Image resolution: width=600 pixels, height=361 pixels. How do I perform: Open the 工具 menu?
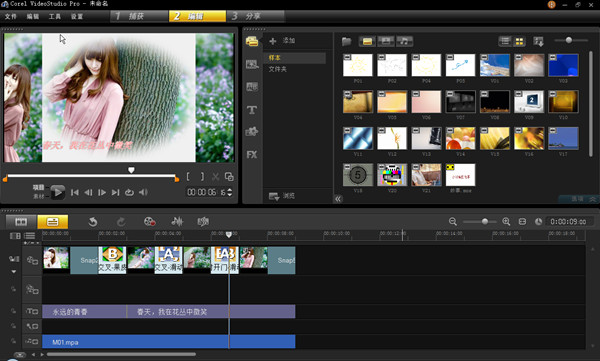point(55,16)
